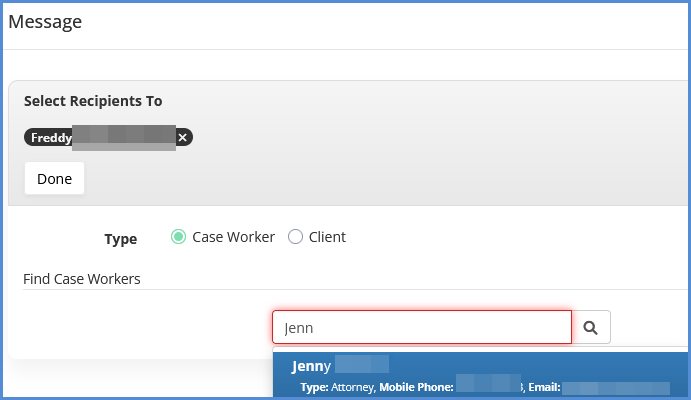Click the Mobile Phone detail in Jenny's result
691x400 pixels.
[450, 386]
